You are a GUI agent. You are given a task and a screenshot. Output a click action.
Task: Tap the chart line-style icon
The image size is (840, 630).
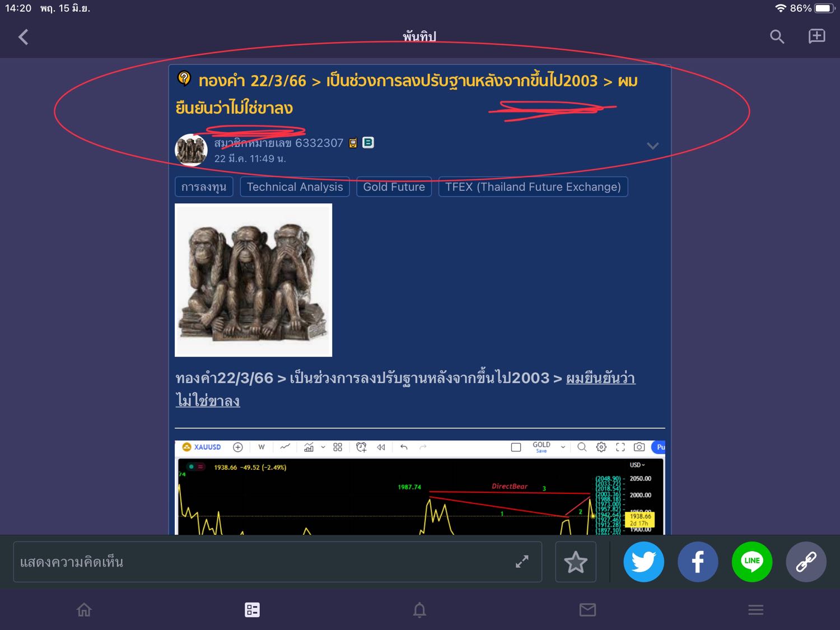[x=285, y=447]
